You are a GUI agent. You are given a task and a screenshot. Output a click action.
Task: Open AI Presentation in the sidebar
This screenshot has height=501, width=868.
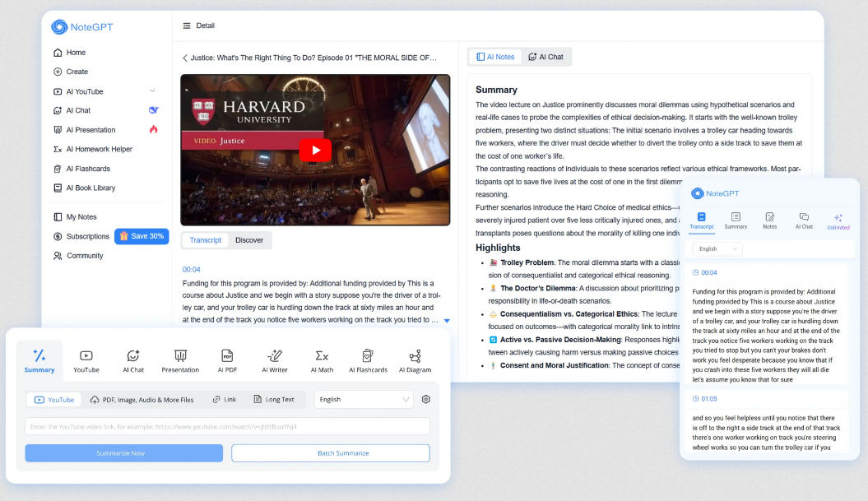[85, 129]
